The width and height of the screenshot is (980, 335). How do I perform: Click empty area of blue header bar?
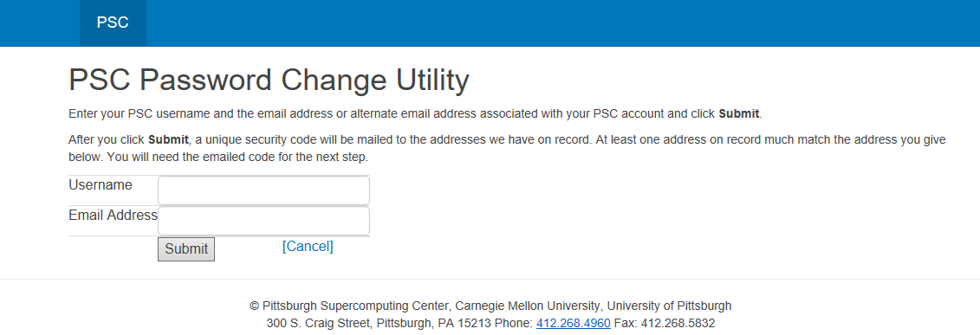click(562, 23)
